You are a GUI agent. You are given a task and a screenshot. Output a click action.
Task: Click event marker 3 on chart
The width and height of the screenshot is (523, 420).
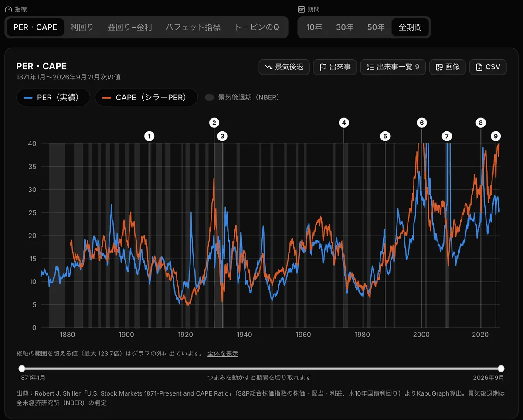tap(222, 137)
